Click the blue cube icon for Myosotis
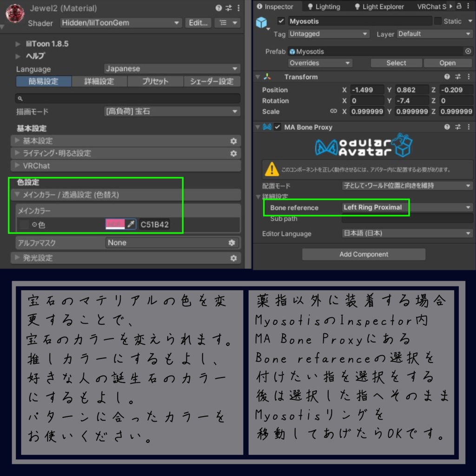Viewport: 476px width, 476px height. (262, 22)
